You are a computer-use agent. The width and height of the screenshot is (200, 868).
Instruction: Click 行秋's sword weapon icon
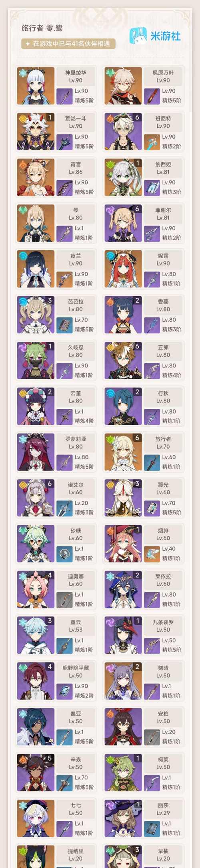click(x=152, y=416)
